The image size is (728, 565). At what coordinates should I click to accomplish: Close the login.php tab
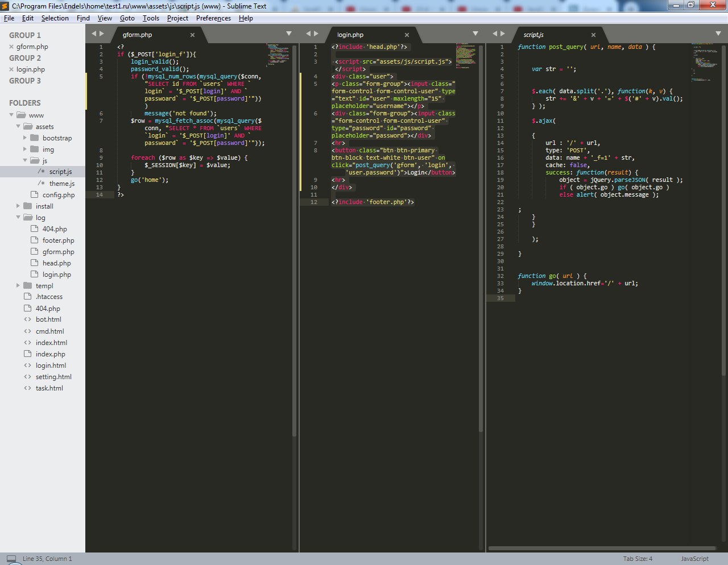point(407,35)
